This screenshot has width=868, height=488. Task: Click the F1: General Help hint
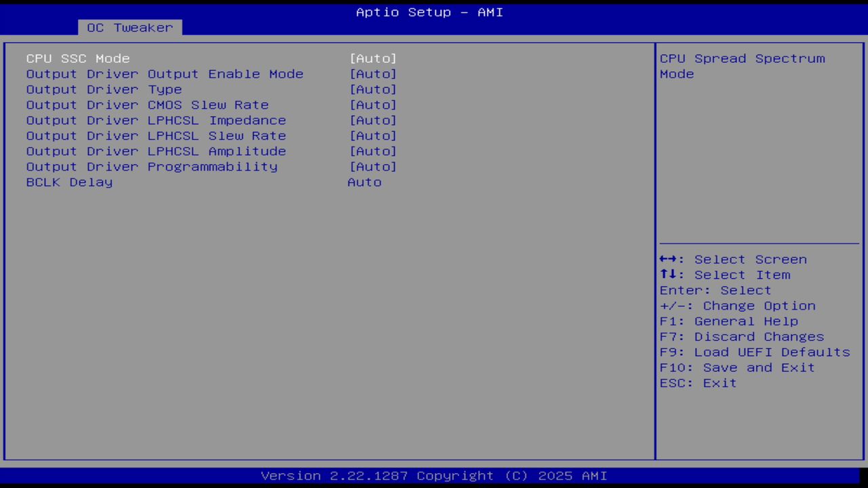coord(728,321)
